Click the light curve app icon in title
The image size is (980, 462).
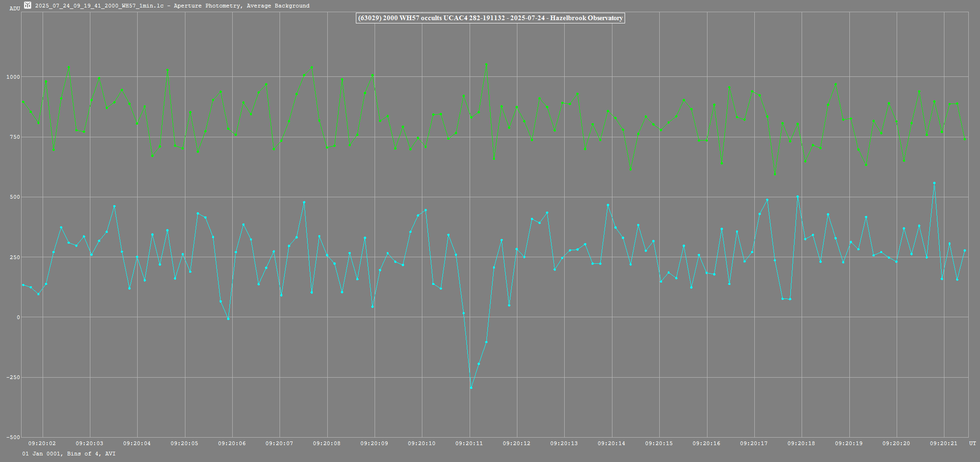coord(28,6)
